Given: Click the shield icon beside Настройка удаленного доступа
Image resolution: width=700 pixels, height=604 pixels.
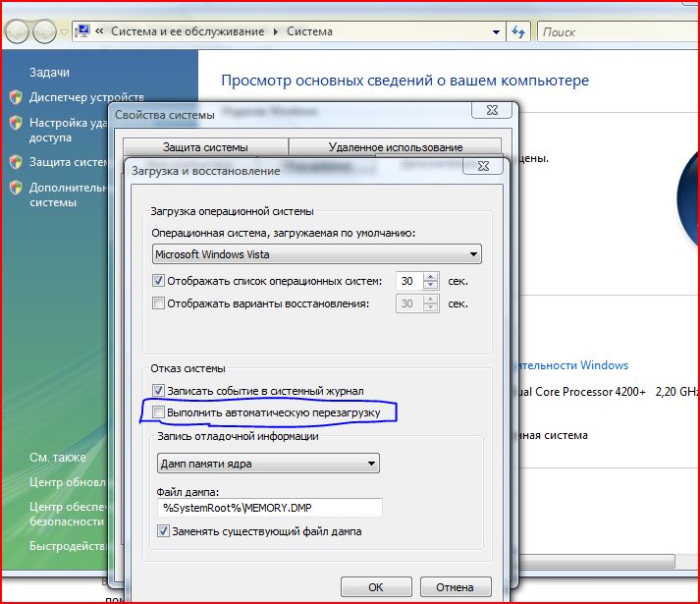Looking at the screenshot, I should point(16,124).
